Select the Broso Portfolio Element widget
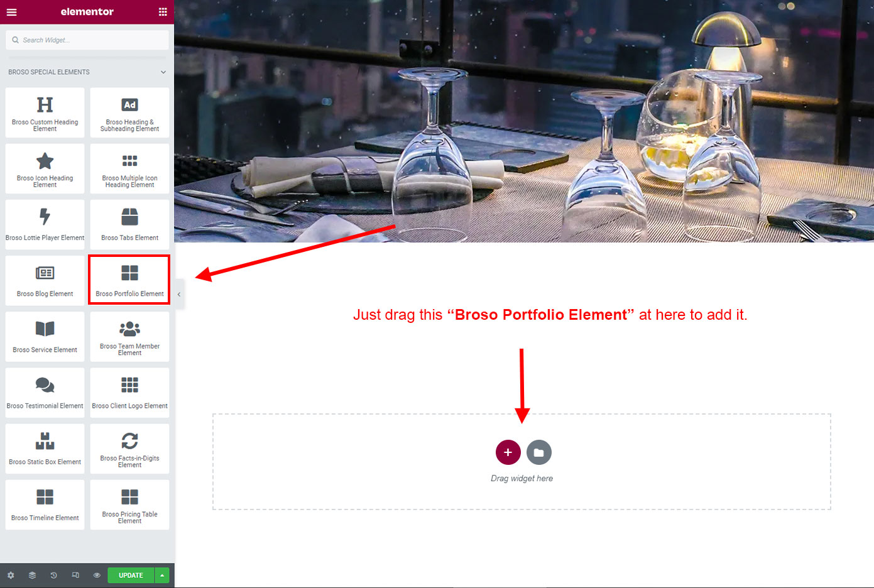 click(x=129, y=280)
